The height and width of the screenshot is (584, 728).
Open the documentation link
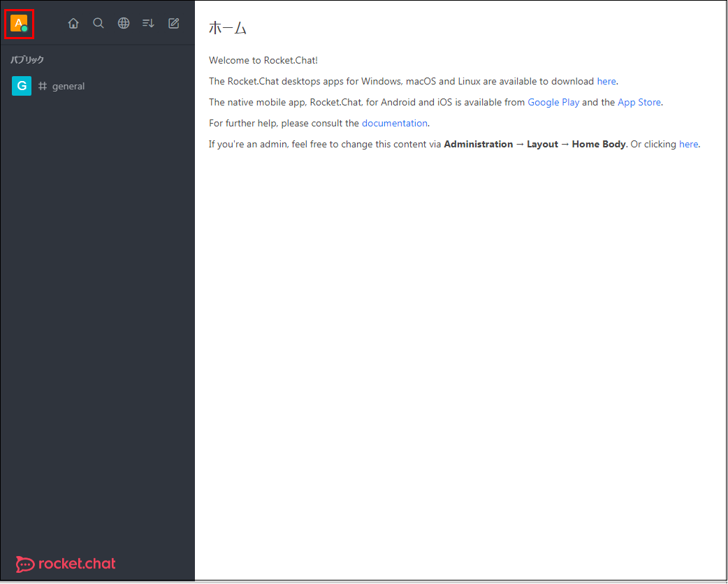[395, 123]
